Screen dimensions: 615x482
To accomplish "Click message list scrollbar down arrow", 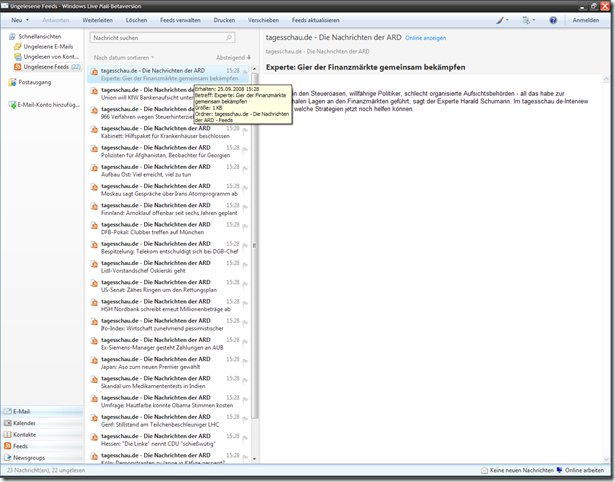I will (x=255, y=458).
